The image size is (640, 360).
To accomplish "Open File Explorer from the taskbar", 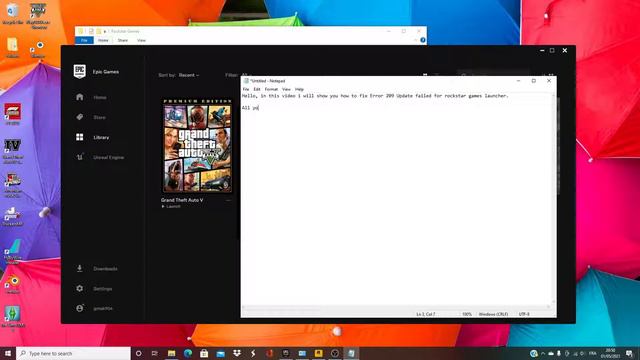I will [x=171, y=353].
